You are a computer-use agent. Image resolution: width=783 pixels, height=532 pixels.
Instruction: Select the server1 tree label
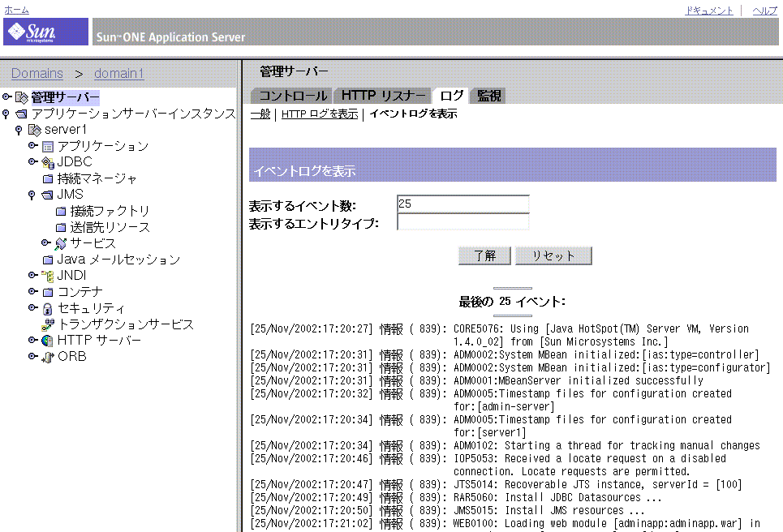coord(66,130)
